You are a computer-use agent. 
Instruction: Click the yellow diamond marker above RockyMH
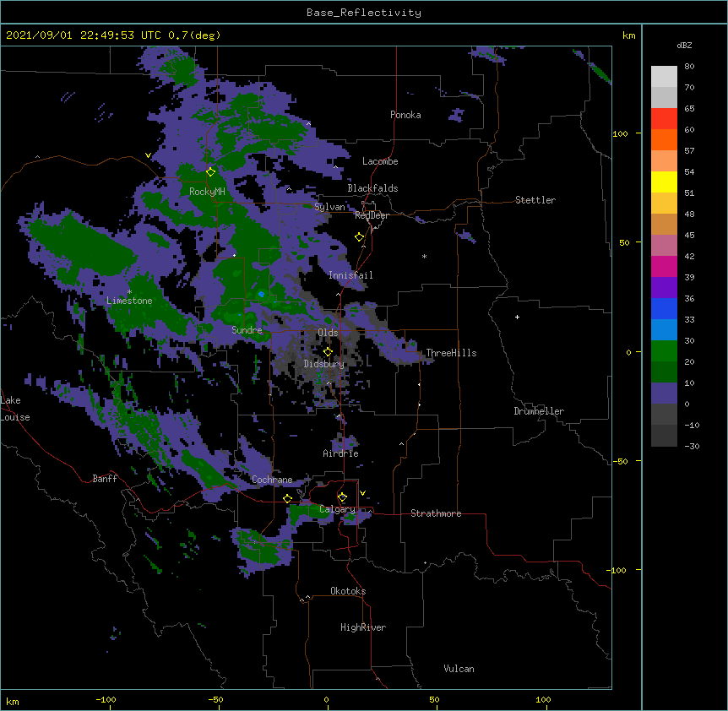coord(211,171)
